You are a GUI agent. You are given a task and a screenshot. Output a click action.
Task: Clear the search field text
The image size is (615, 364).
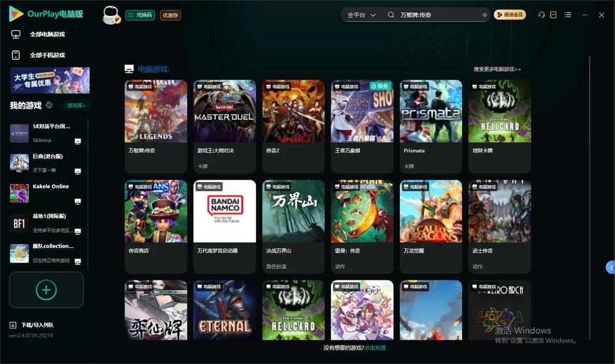pyautogui.click(x=485, y=15)
